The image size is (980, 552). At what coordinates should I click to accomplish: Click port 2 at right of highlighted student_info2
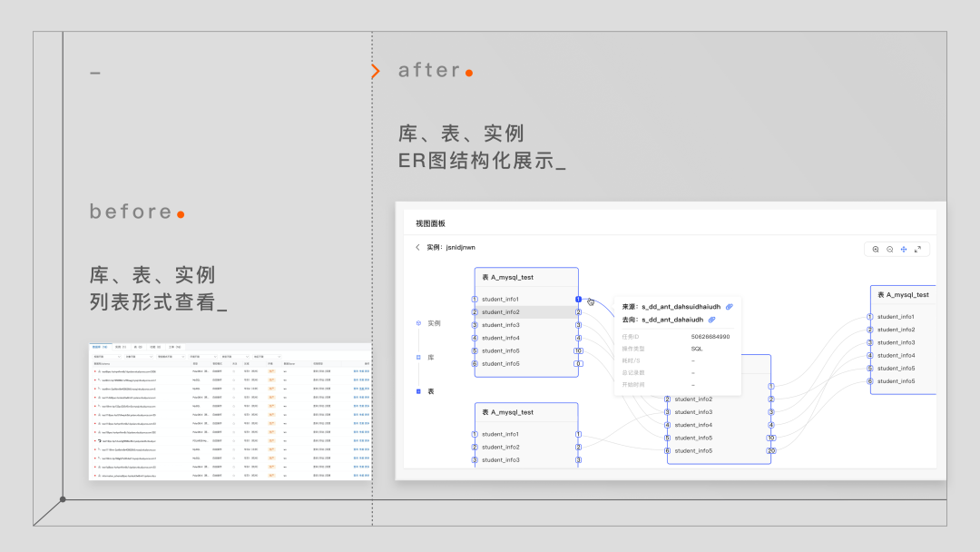578,312
